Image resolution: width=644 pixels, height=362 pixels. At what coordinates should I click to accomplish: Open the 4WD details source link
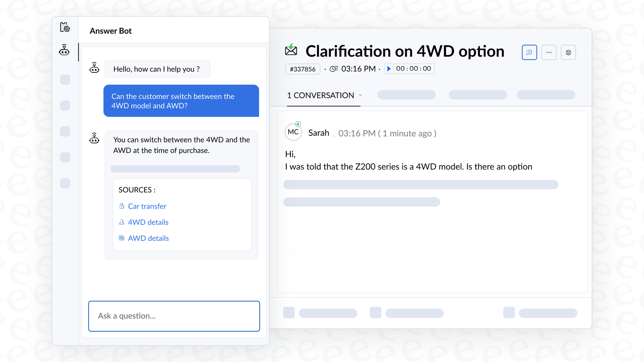click(x=148, y=222)
